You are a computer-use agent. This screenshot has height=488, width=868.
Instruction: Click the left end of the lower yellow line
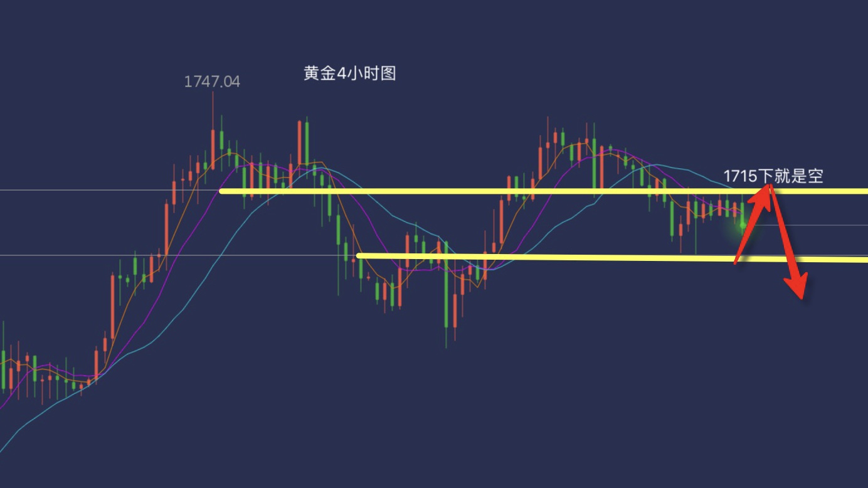(x=358, y=255)
